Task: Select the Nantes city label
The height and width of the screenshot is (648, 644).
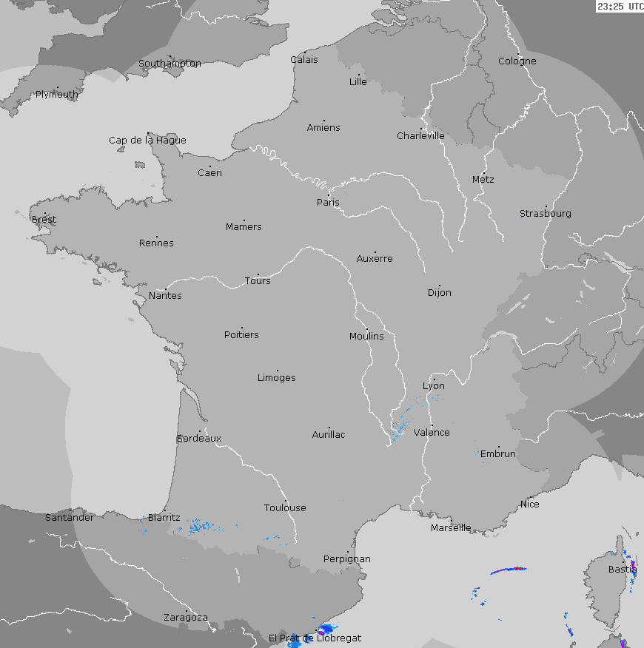Action: point(165,296)
